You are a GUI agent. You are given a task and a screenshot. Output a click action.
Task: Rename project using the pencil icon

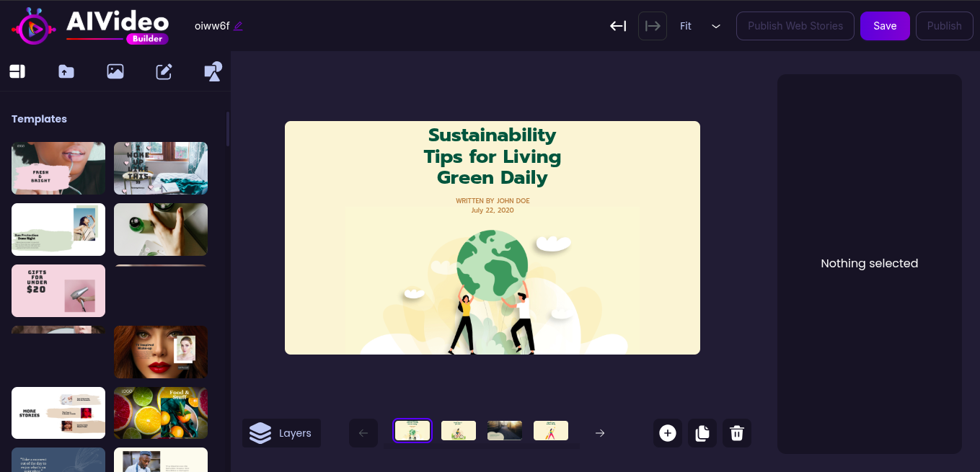tap(239, 25)
